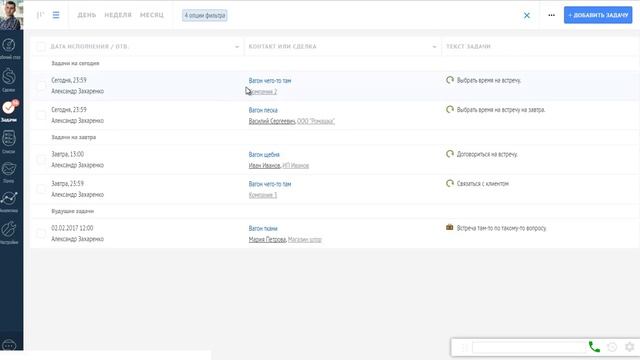This screenshot has height=360, width=640.
Task: Click recurring icon beside 'Связаться с клиентом'
Action: point(450,183)
